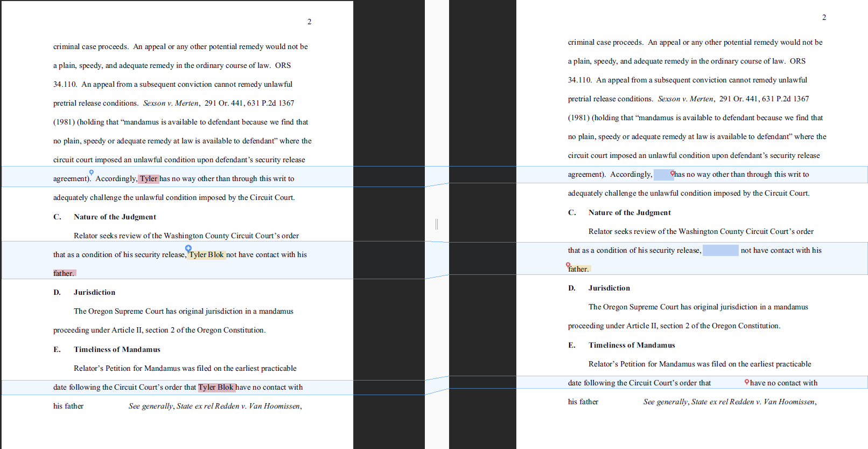This screenshot has width=868, height=449.
Task: Click 'Relator seeks review' line in right document
Action: 701,231
